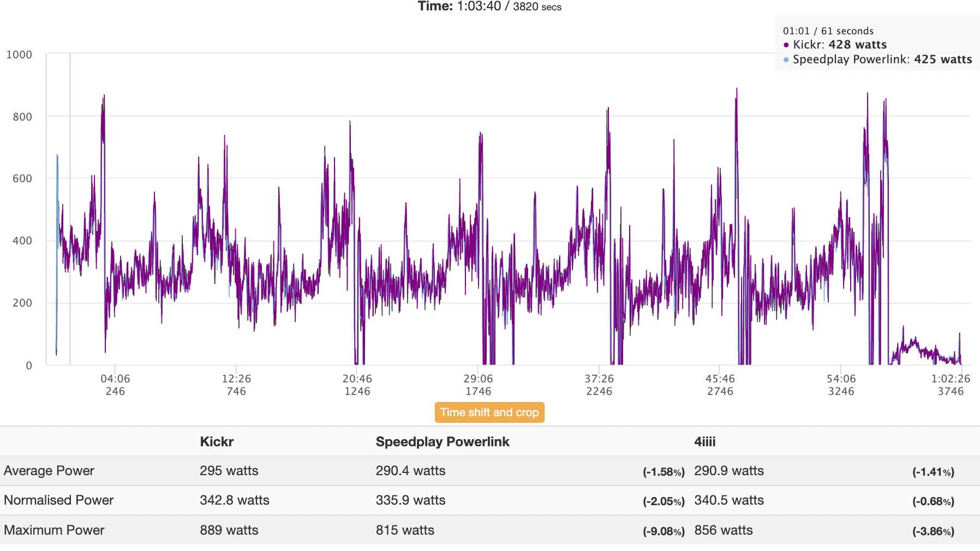
Task: Click the 340.5 watts normalised value
Action: 729,500
